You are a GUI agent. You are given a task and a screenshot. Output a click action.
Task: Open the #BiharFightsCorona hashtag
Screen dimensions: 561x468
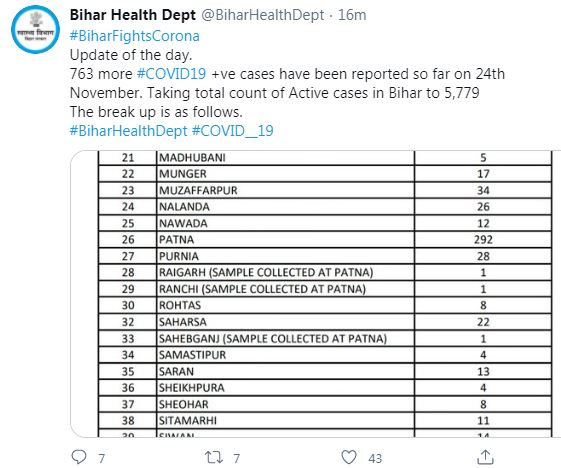pos(135,36)
